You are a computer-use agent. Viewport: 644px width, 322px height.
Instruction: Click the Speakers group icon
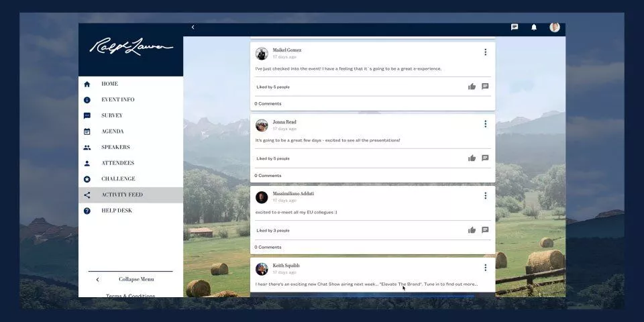point(87,148)
